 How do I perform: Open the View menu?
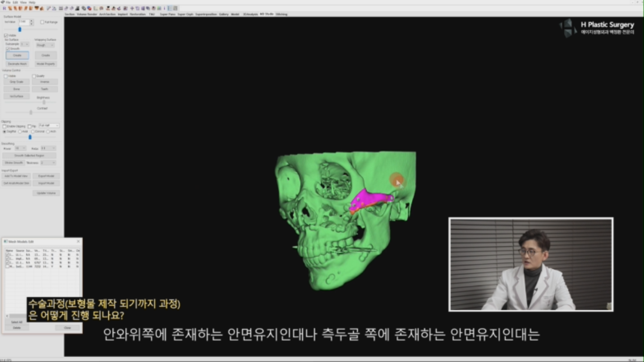click(23, 2)
